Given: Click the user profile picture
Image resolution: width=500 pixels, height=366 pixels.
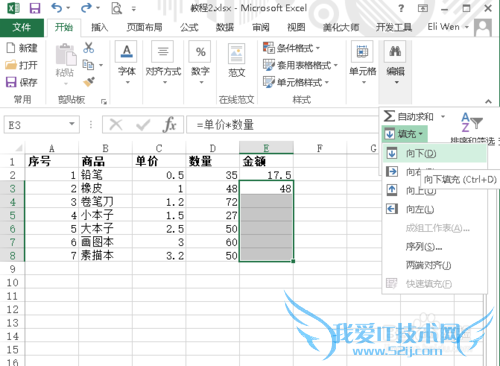Looking at the screenshot, I should coord(483,27).
